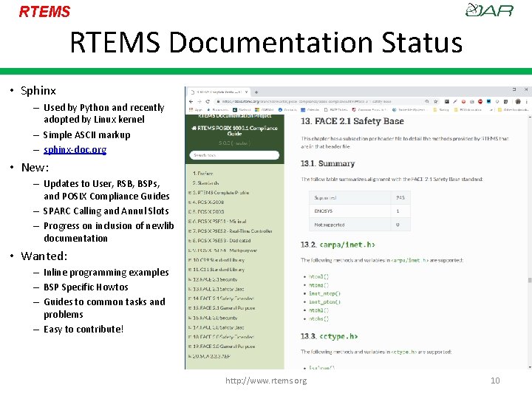
Task: Click the browser forward arrow
Action: [199, 101]
